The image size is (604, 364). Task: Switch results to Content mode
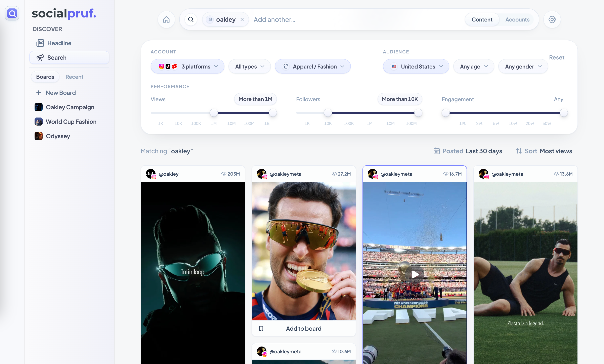(482, 20)
